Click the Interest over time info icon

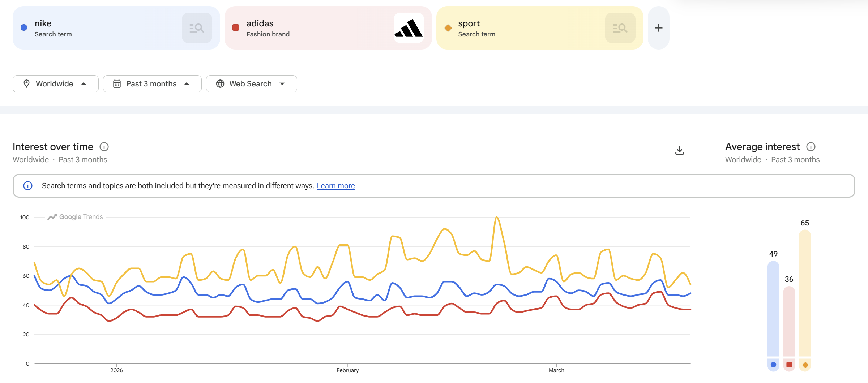coord(104,147)
